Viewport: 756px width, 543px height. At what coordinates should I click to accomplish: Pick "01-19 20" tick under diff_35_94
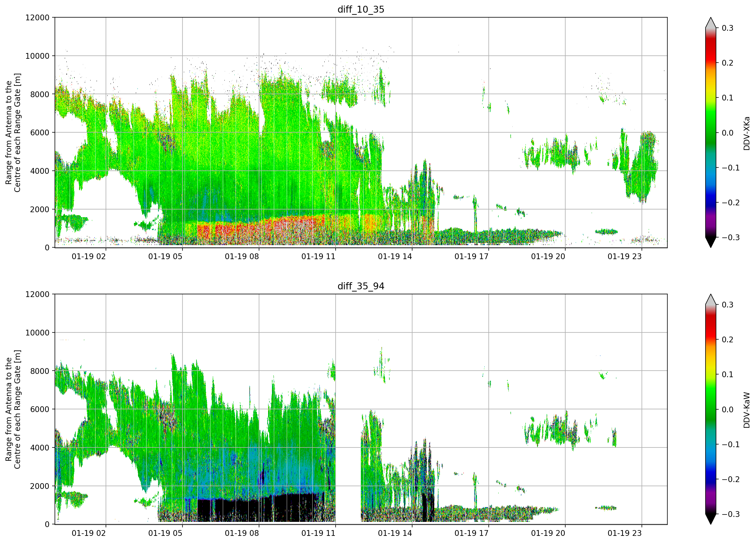click(548, 533)
